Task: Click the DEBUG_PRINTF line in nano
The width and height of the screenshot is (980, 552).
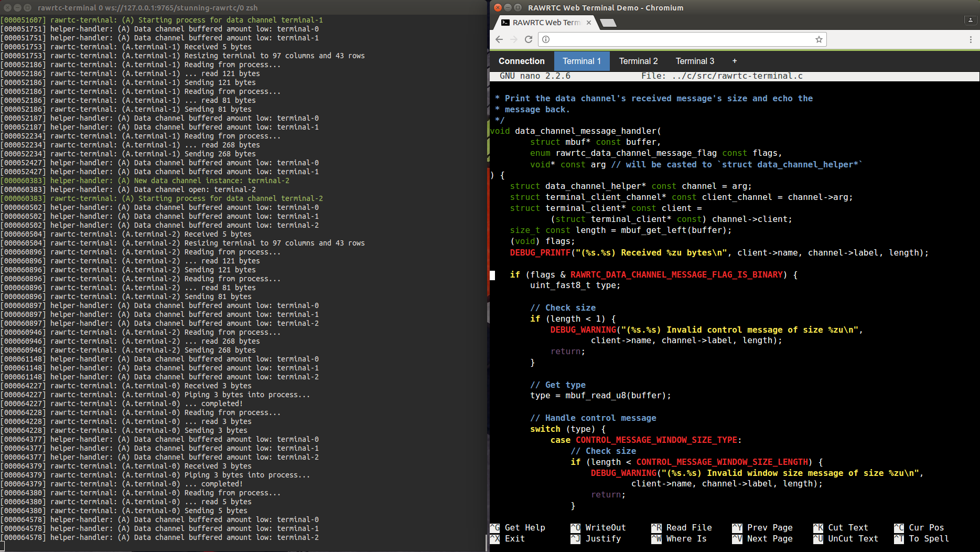Action: pyautogui.click(x=719, y=252)
